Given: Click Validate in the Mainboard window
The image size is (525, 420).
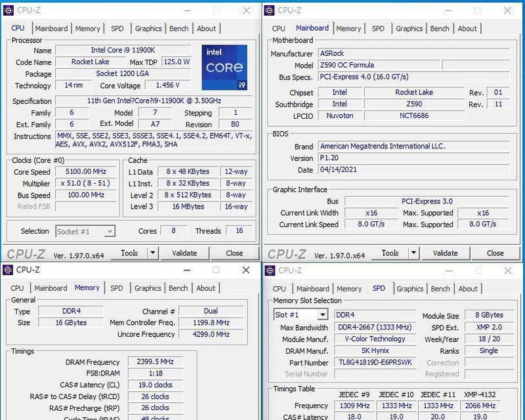Looking at the screenshot, I should (446, 253).
